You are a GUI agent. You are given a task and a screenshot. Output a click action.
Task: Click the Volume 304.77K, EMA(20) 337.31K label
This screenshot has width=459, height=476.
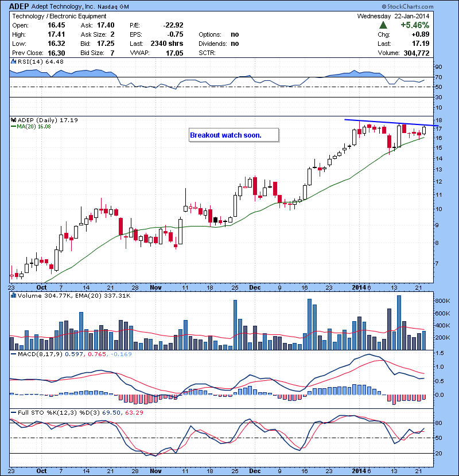point(74,295)
